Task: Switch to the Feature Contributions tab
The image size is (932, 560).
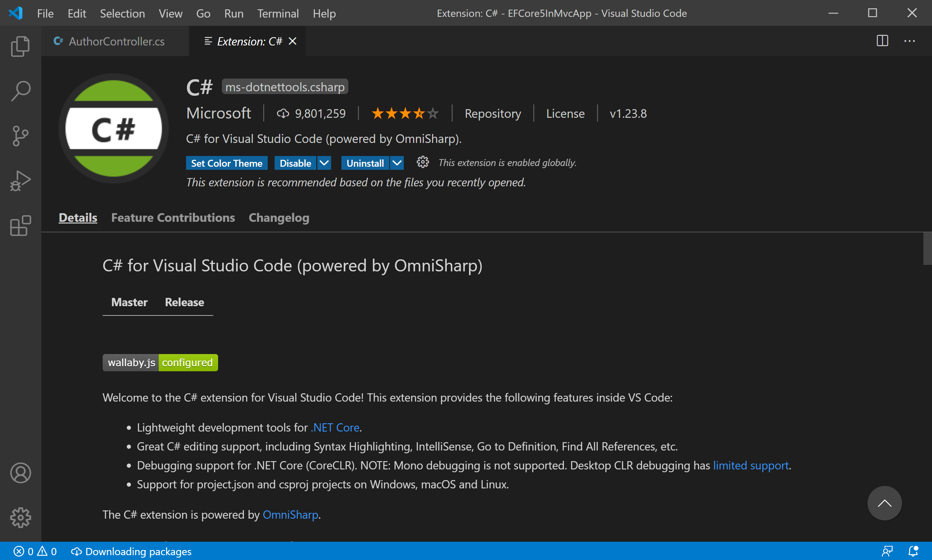Action: (173, 218)
